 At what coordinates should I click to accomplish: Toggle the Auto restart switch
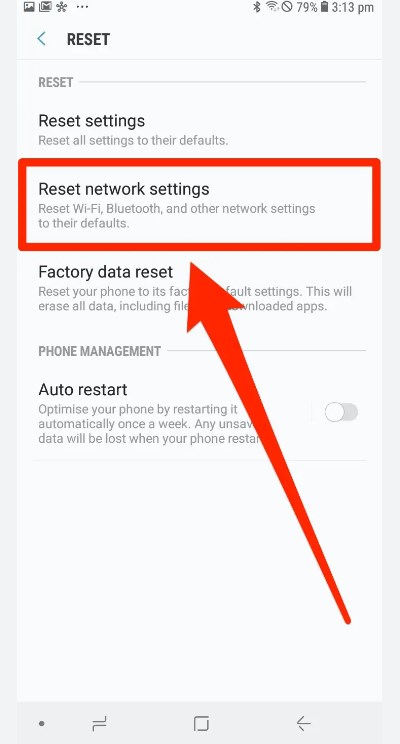tap(341, 412)
